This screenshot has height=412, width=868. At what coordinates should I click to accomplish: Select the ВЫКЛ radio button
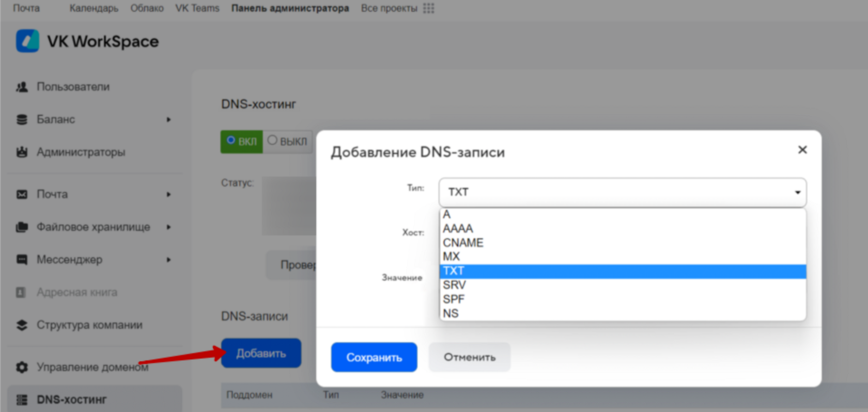(x=272, y=140)
